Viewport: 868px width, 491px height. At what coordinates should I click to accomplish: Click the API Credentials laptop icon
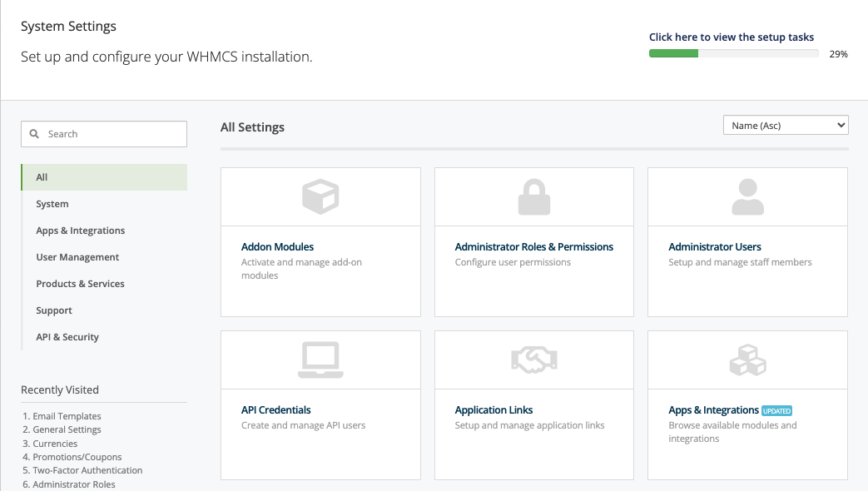(320, 360)
